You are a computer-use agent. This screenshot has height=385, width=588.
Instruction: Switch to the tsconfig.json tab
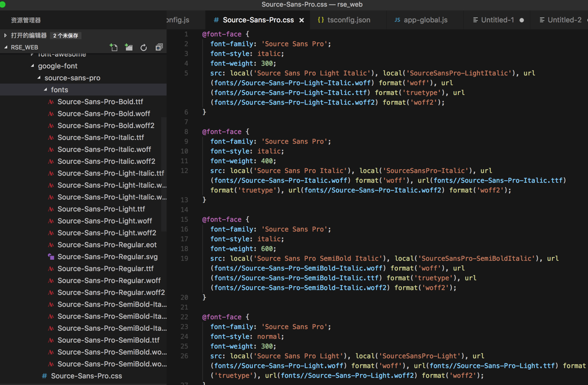[x=348, y=20]
